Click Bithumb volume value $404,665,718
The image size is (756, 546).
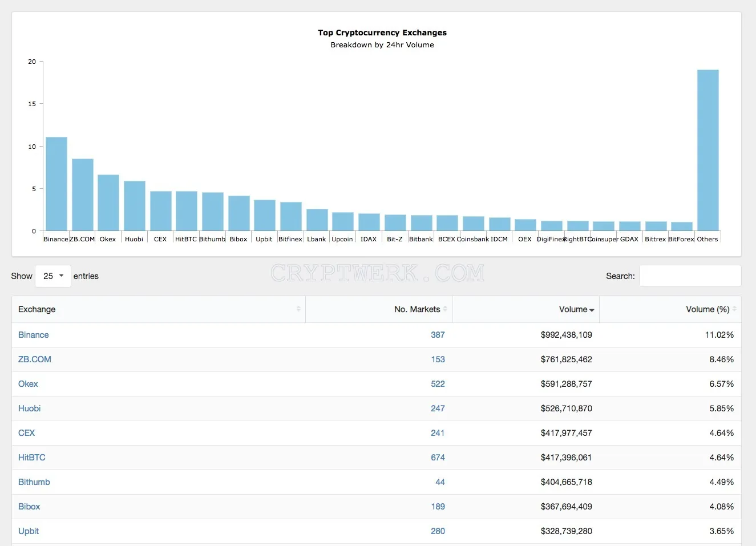pos(567,482)
